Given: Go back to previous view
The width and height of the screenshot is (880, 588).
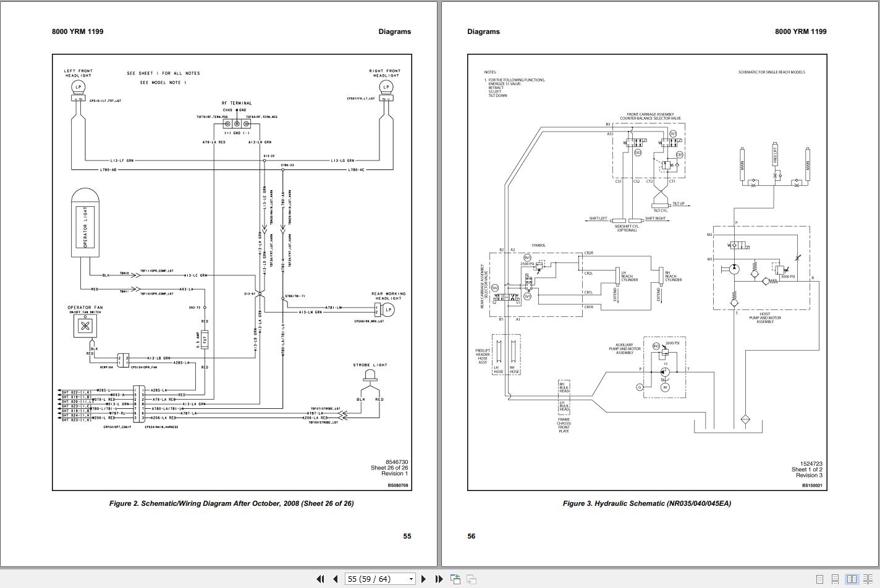Looking at the screenshot, I should (x=455, y=579).
